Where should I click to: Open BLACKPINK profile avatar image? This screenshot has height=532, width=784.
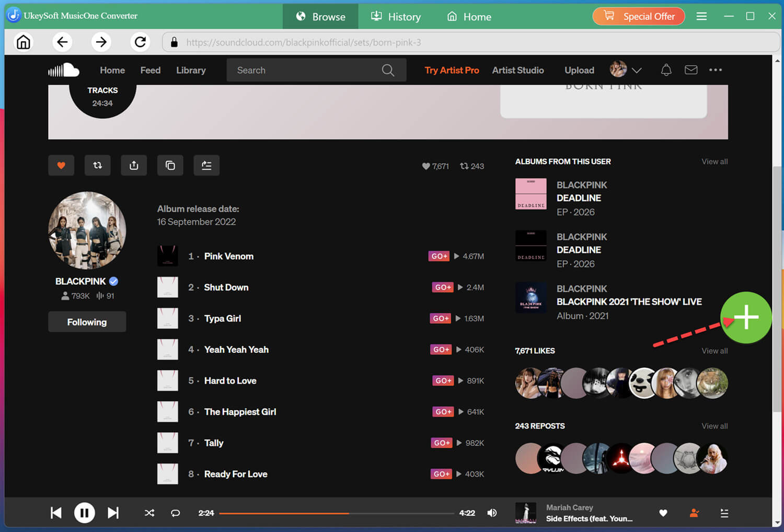(x=87, y=230)
